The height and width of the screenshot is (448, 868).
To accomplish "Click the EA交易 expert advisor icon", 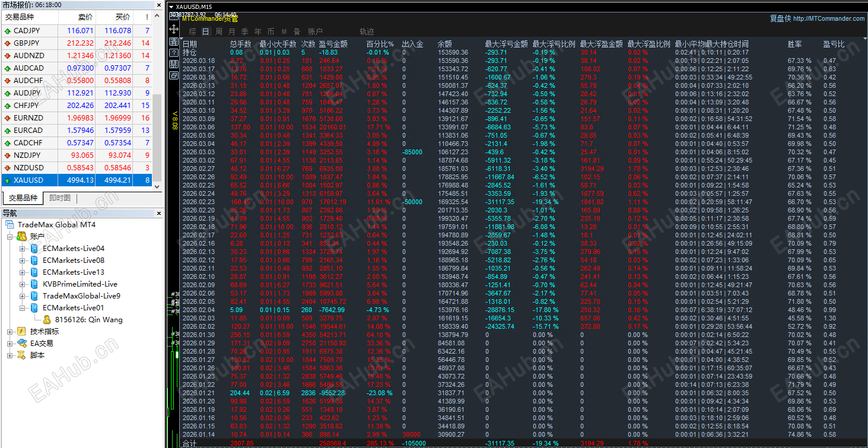I will [x=22, y=344].
